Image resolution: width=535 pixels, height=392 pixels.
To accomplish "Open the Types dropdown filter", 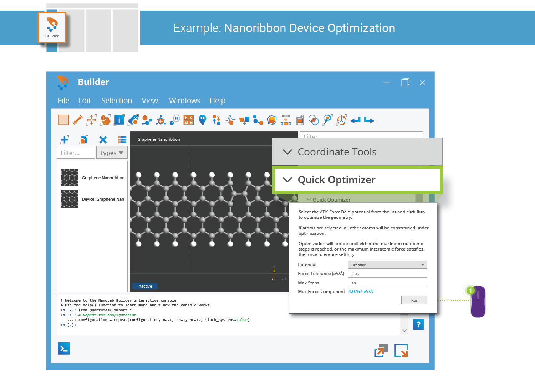I will [111, 153].
